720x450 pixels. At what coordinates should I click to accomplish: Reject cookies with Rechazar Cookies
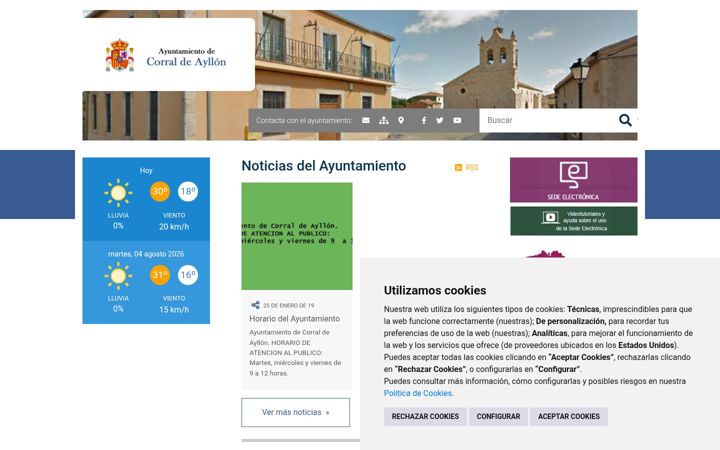(425, 416)
